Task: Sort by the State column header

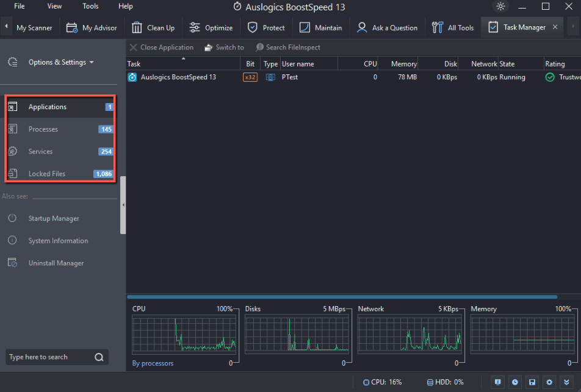Action: pos(521,63)
